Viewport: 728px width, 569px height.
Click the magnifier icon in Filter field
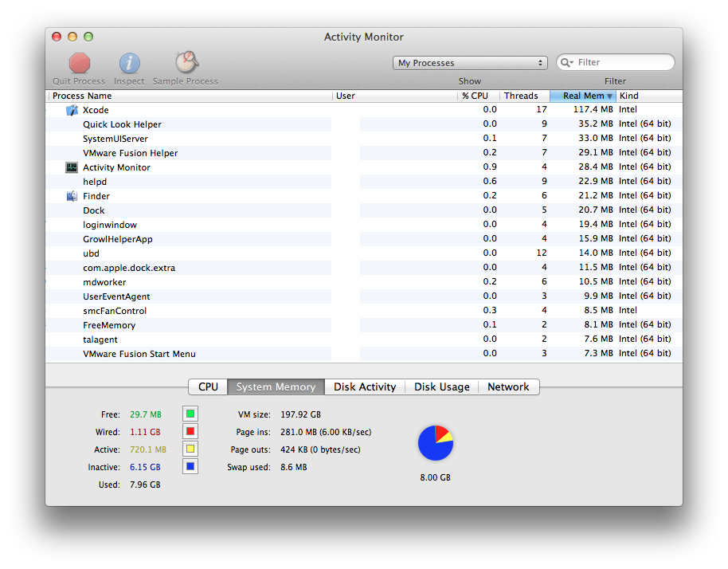tap(566, 63)
